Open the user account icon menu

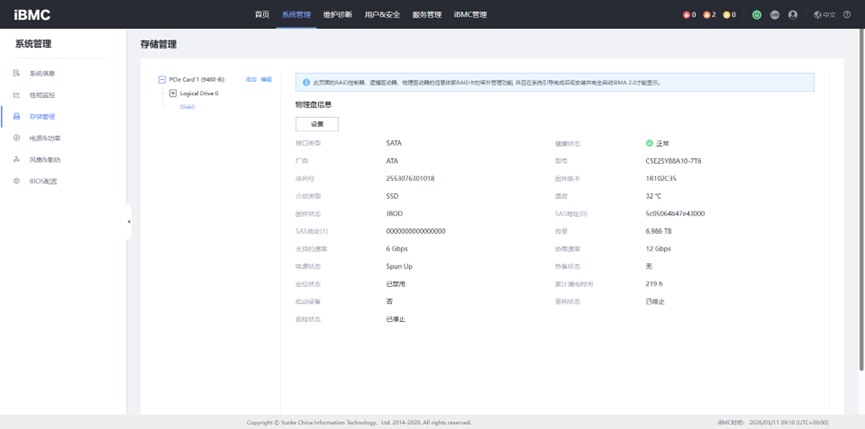[793, 15]
